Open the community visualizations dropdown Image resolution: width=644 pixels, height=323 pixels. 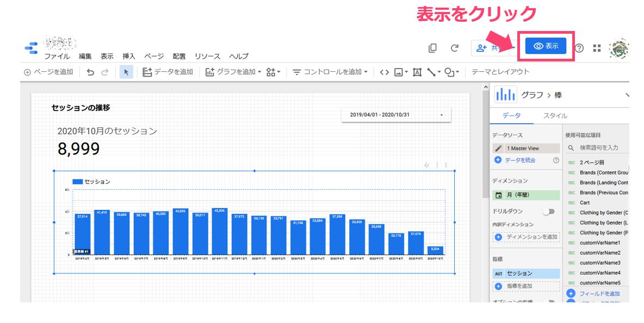point(273,72)
